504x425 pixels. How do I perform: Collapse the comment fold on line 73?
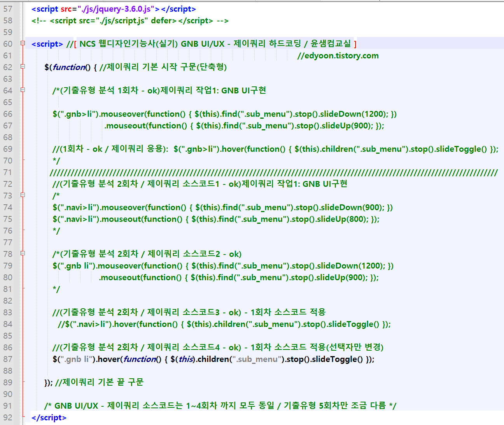pyautogui.click(x=23, y=195)
